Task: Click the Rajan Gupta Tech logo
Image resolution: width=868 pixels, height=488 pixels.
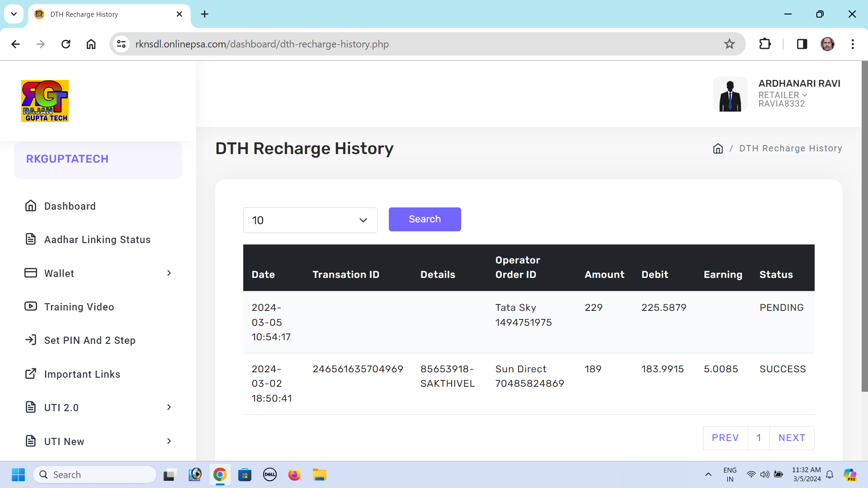Action: (45, 101)
